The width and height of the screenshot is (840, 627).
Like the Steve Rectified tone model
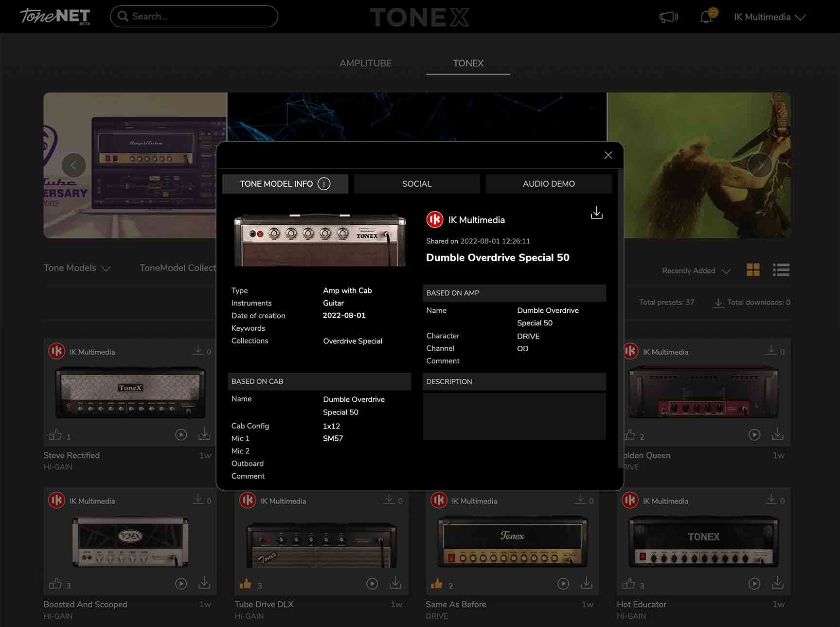(56, 434)
